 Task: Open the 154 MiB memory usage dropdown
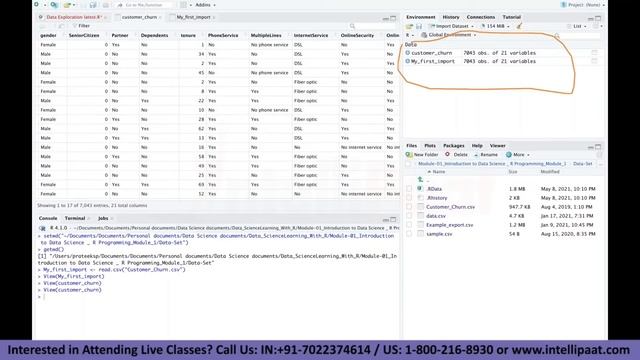[495, 26]
